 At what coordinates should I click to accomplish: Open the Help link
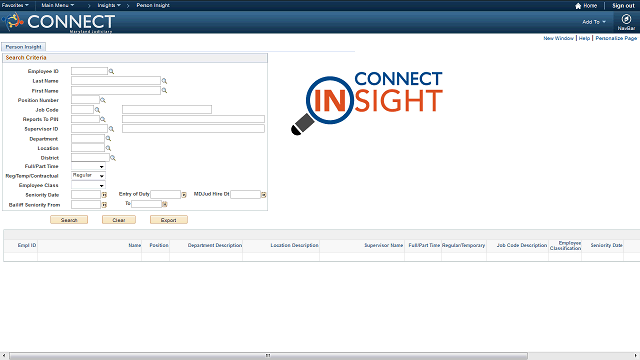pos(584,38)
